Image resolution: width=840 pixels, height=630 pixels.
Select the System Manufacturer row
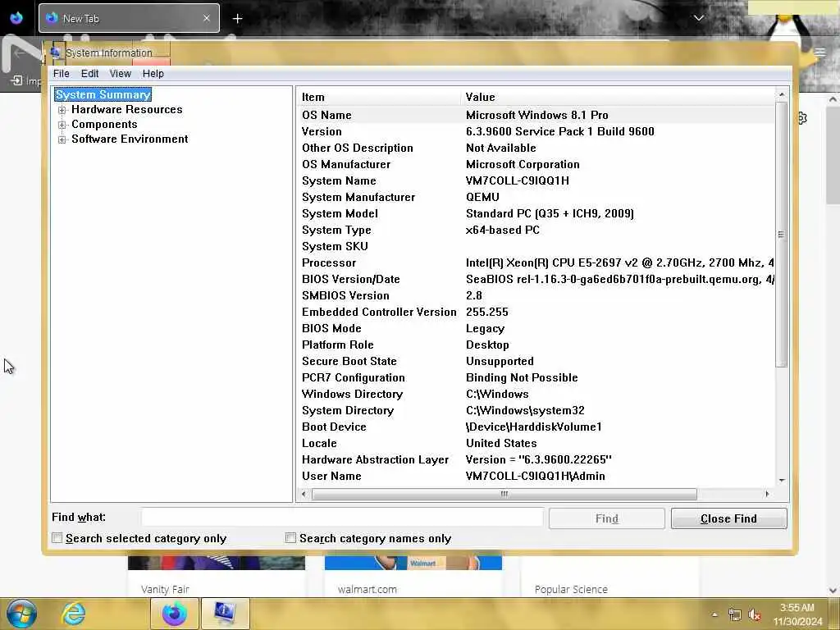[x=536, y=197]
